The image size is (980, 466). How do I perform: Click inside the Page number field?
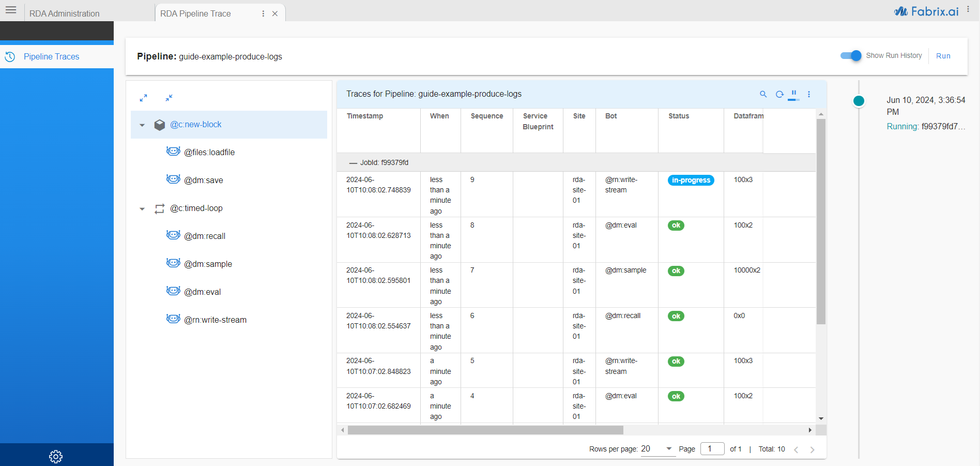[x=712, y=448]
